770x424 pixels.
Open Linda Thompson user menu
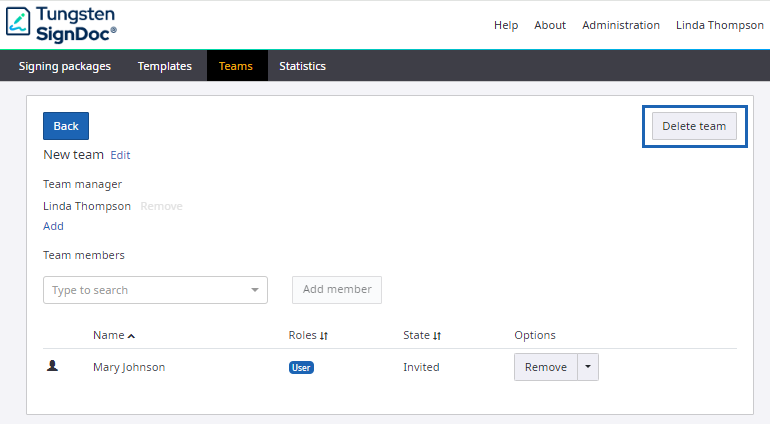pos(719,25)
